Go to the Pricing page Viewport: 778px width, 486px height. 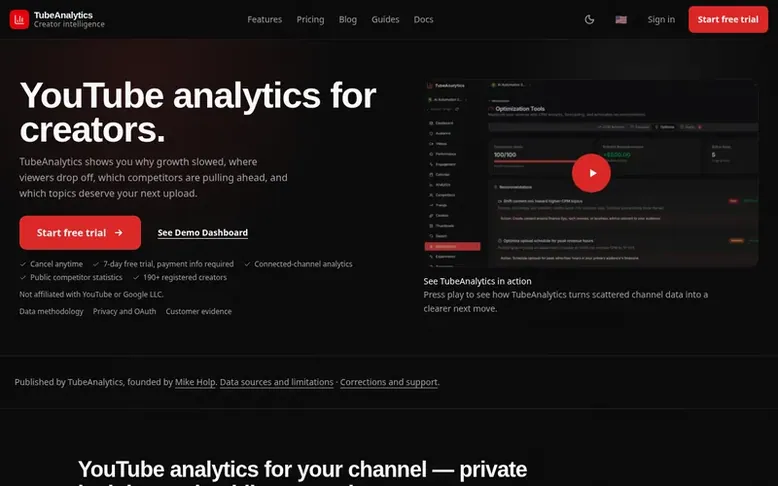pos(310,19)
